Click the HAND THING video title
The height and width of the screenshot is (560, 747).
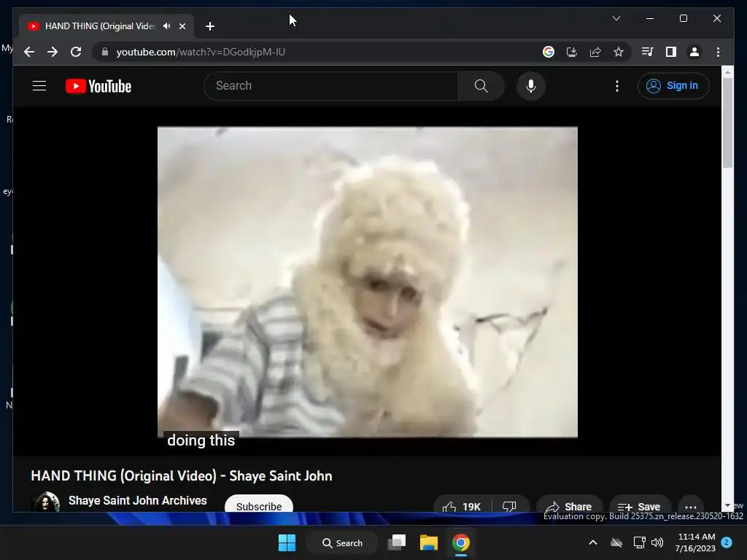click(182, 475)
